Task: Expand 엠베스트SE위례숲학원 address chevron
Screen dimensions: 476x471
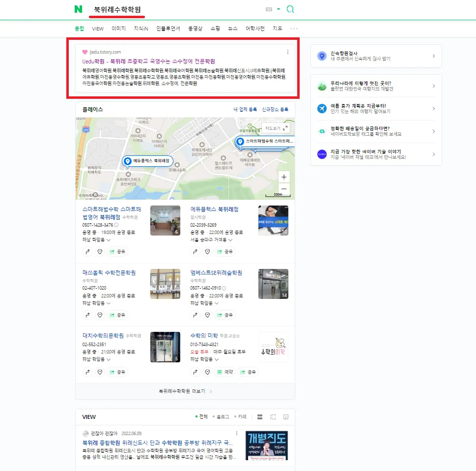Action: click(217, 303)
